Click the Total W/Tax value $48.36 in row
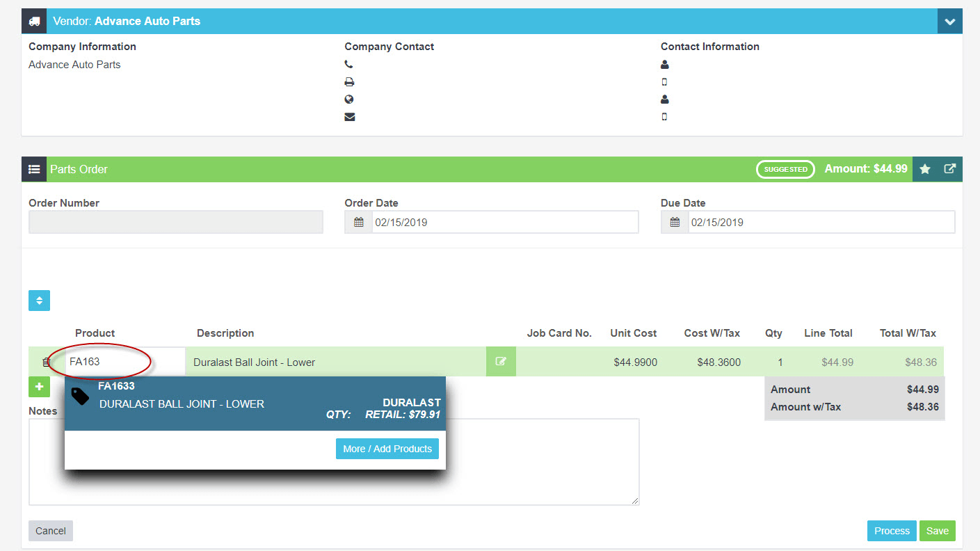The width and height of the screenshot is (980, 551). pyautogui.click(x=921, y=362)
